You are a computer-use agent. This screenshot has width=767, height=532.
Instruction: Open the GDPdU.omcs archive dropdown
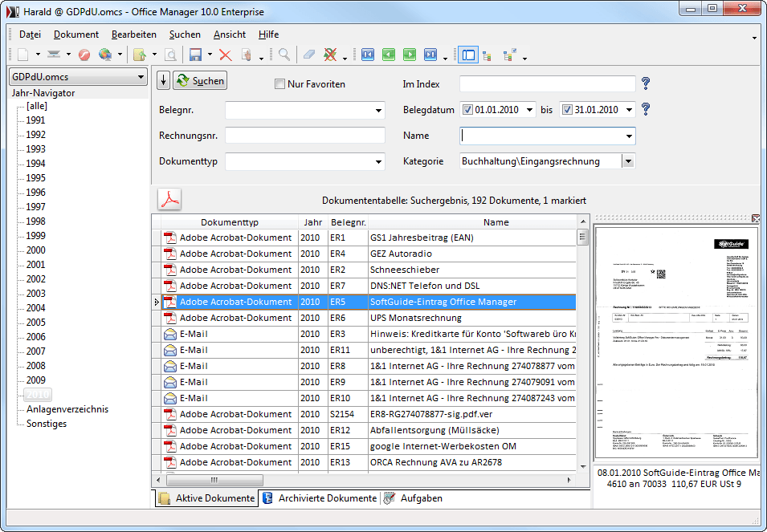[x=141, y=77]
